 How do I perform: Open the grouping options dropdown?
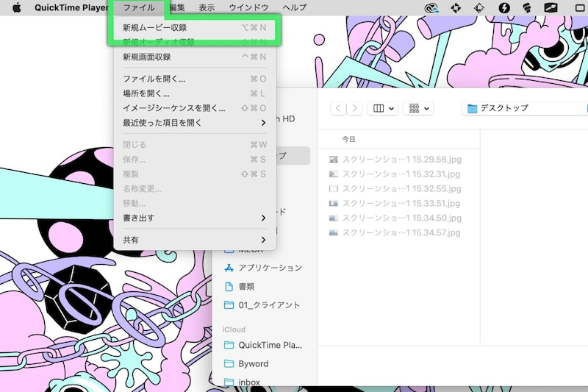coord(418,108)
